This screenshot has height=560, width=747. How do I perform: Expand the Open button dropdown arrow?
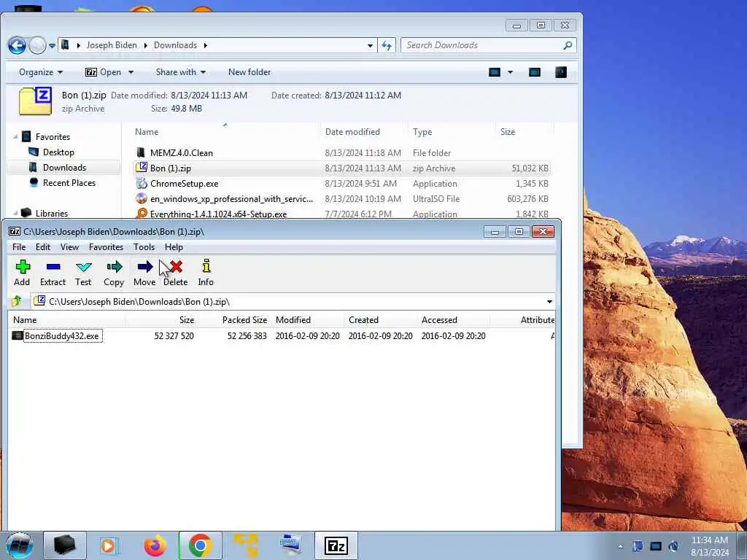point(131,72)
